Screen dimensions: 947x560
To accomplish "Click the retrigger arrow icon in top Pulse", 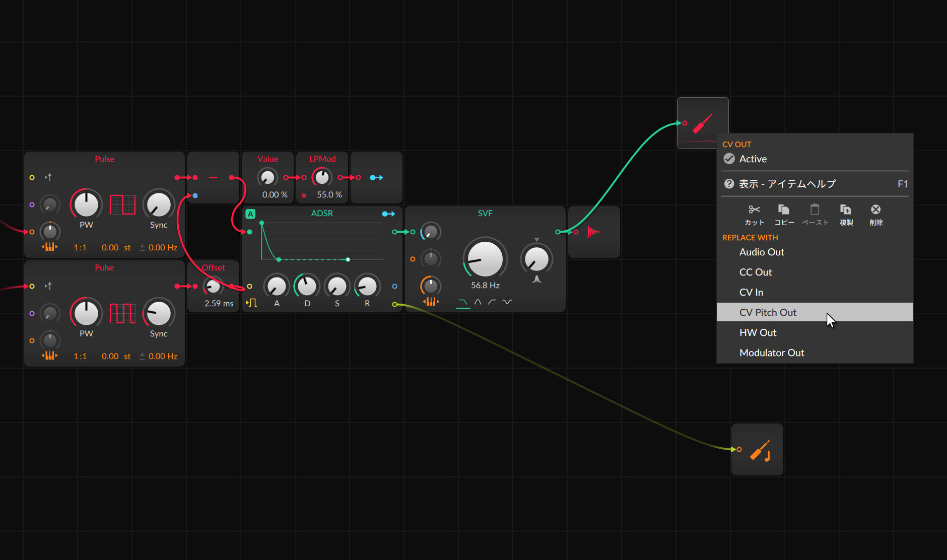I will click(48, 177).
